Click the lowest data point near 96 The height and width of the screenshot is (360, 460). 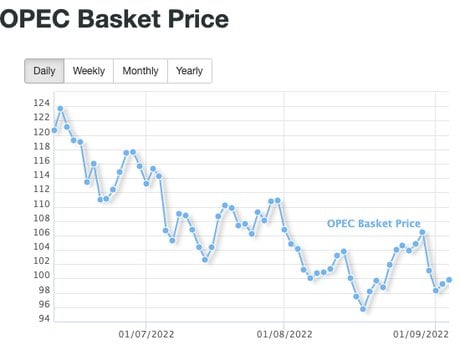coord(363,309)
